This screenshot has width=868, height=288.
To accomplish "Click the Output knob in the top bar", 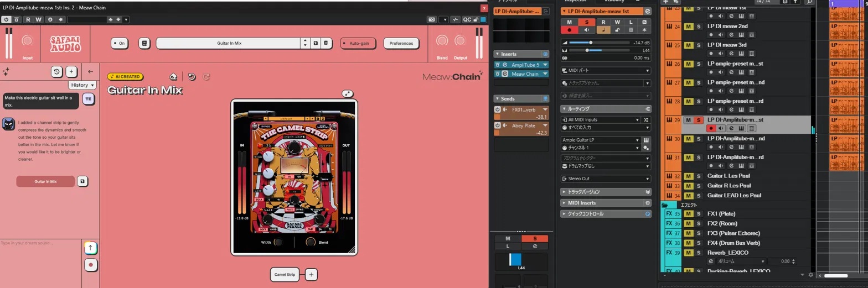I will [x=460, y=40].
